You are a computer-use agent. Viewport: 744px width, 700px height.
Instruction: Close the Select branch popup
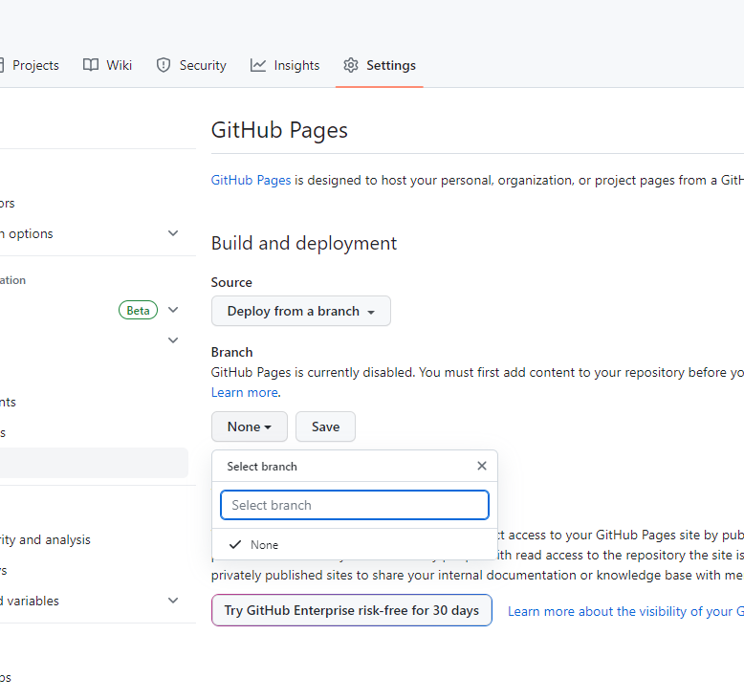(482, 466)
